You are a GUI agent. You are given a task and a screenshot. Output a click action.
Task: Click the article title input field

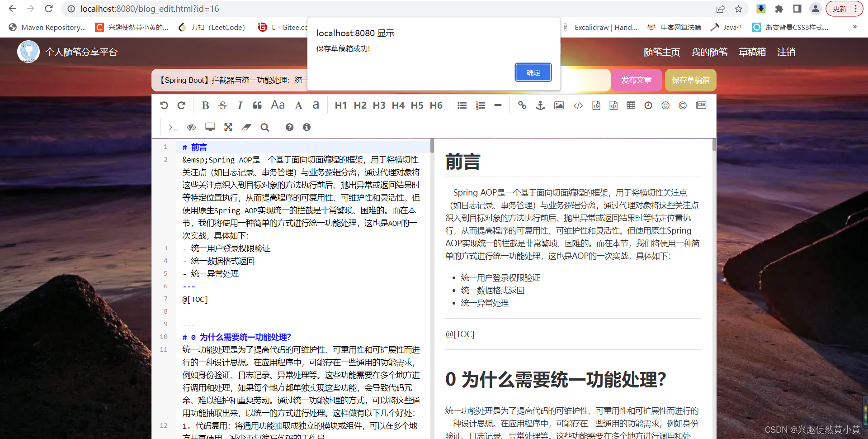click(381, 80)
